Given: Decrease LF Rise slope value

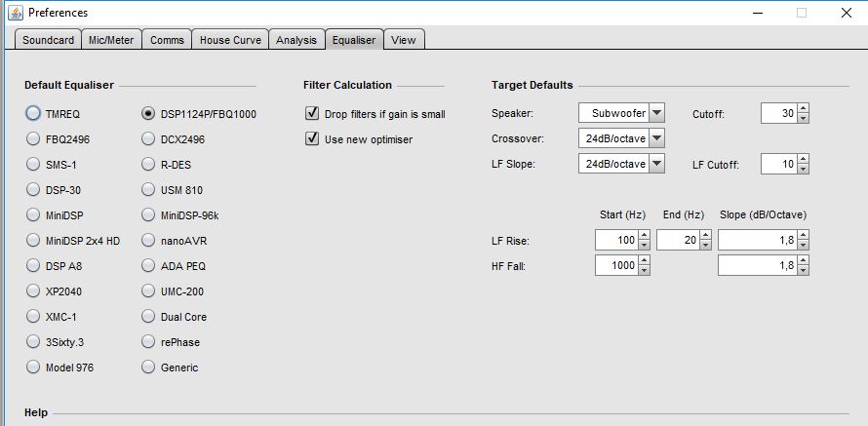Looking at the screenshot, I should coord(804,245).
